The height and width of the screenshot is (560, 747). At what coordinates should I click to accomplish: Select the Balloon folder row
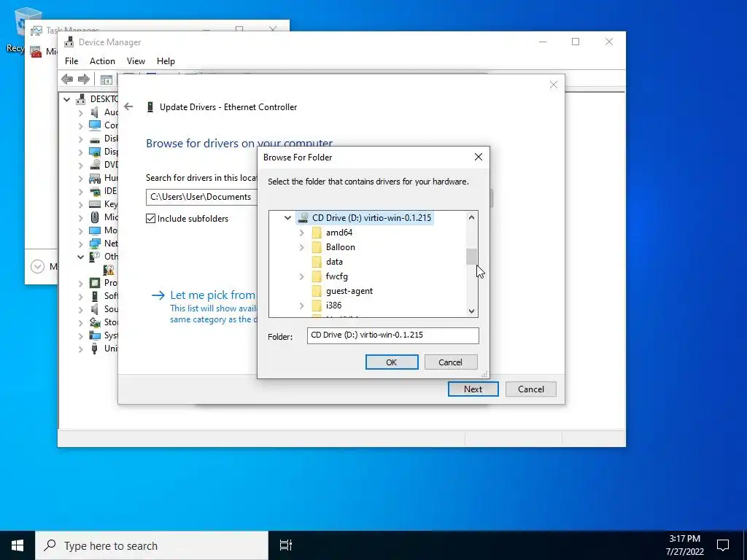(340, 247)
